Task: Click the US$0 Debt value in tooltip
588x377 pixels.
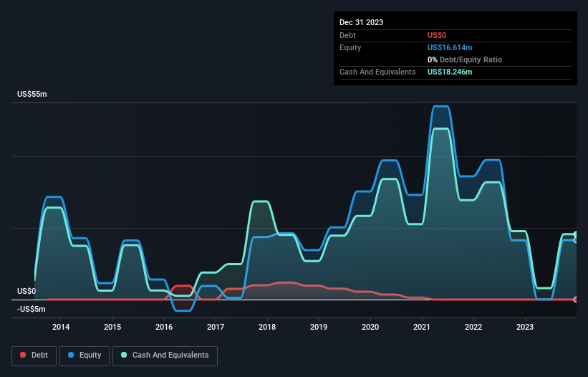Action: [437, 35]
